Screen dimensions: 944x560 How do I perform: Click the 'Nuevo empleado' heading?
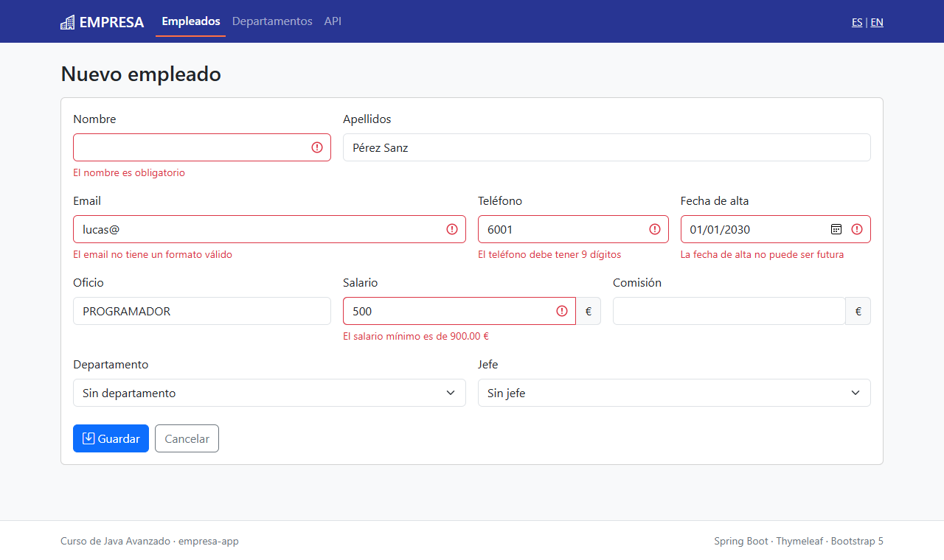tap(141, 74)
